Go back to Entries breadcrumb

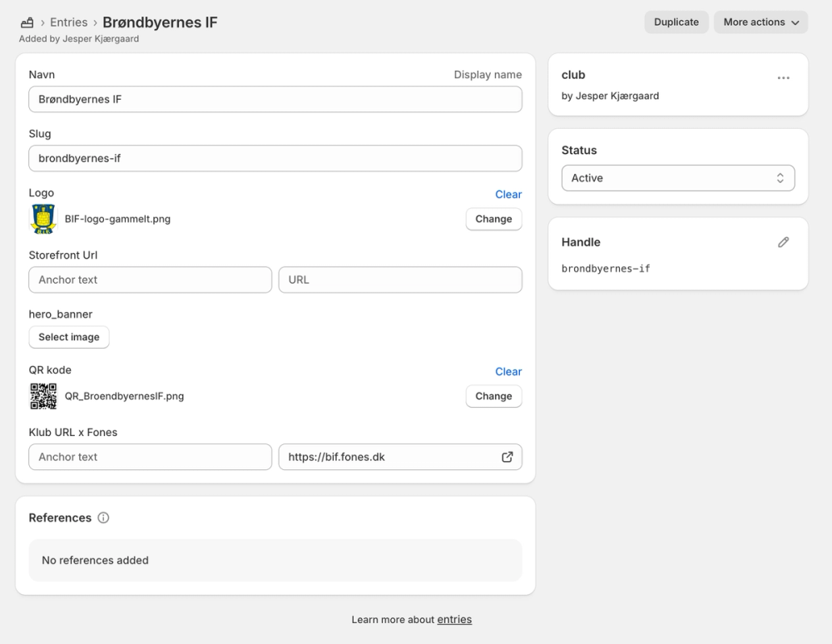[x=68, y=22]
